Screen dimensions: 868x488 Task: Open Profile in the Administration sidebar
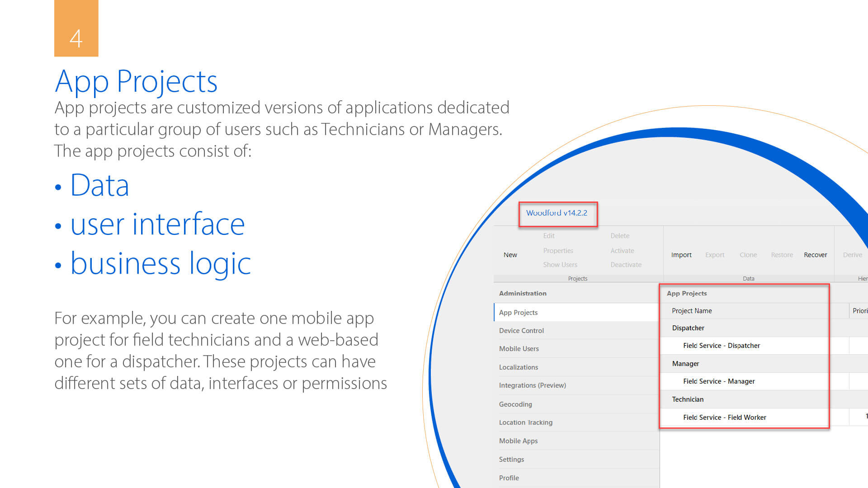point(576,478)
